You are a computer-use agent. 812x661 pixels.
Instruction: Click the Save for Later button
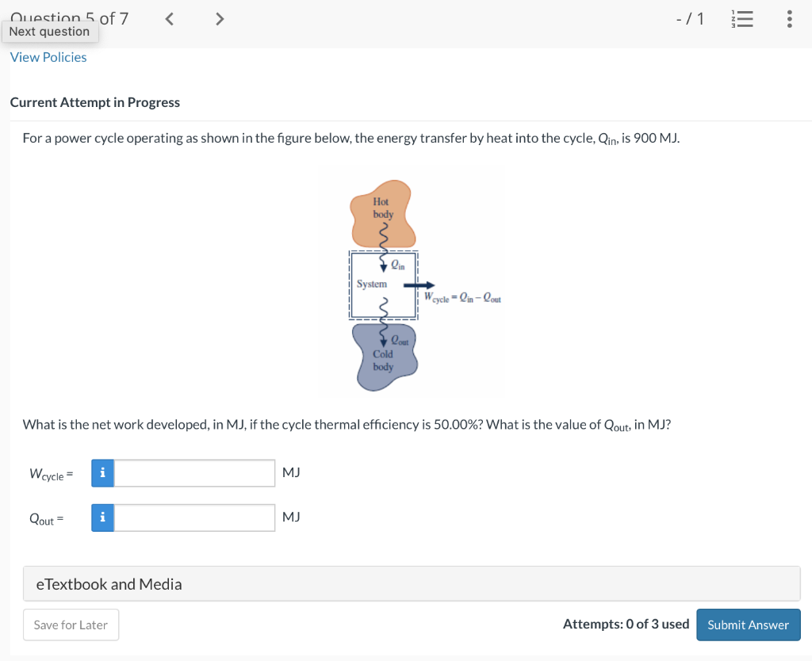click(x=71, y=625)
